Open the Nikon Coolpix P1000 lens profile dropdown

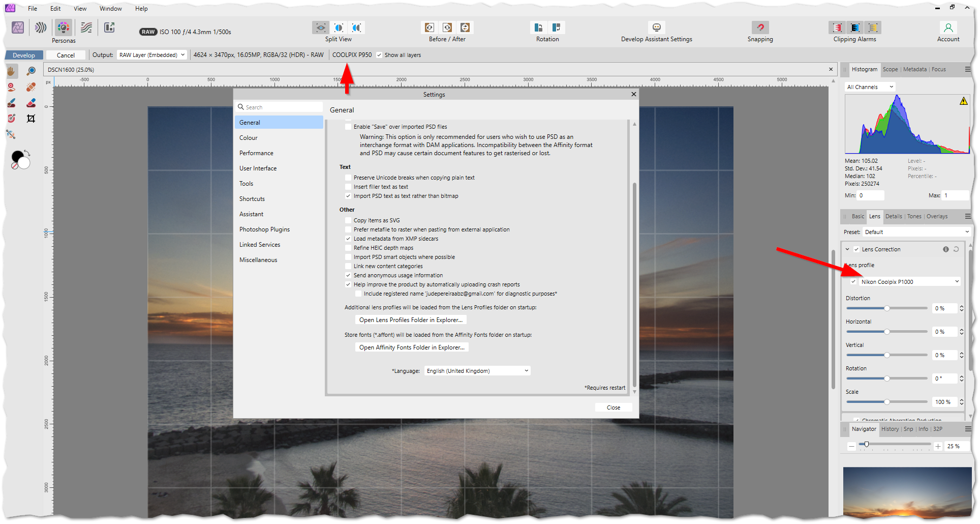910,282
